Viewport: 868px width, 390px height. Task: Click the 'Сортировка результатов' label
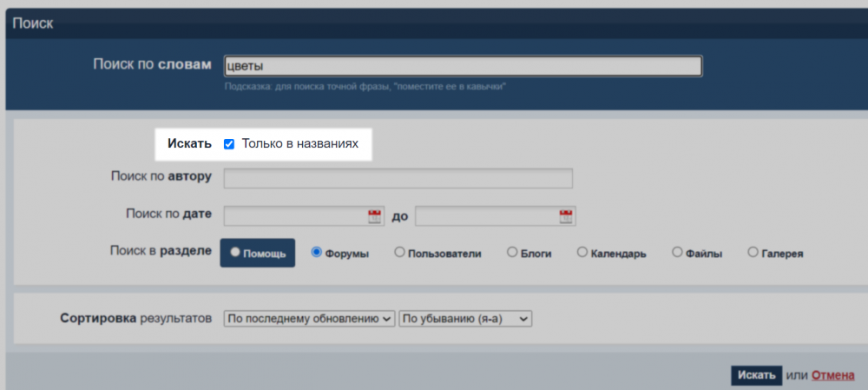pyautogui.click(x=136, y=319)
